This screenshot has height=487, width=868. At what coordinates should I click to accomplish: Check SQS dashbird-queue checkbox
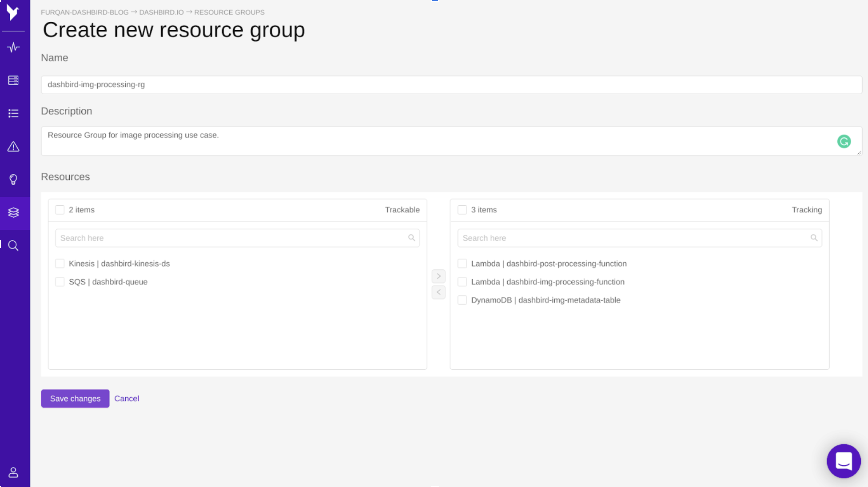60,282
